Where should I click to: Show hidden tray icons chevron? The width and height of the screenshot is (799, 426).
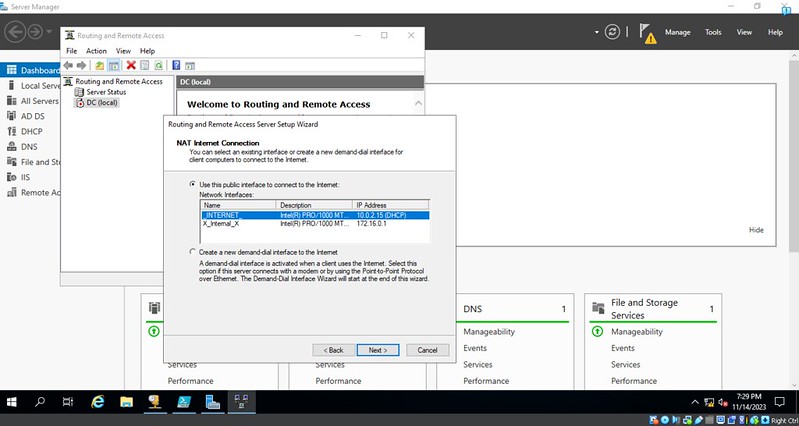pos(695,402)
